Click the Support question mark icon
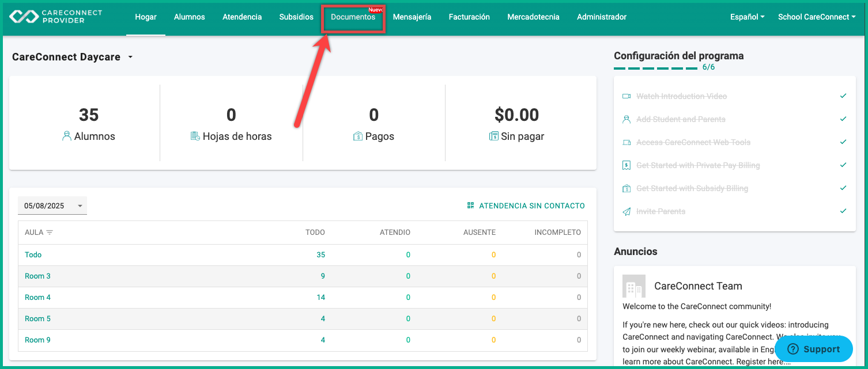 click(793, 349)
